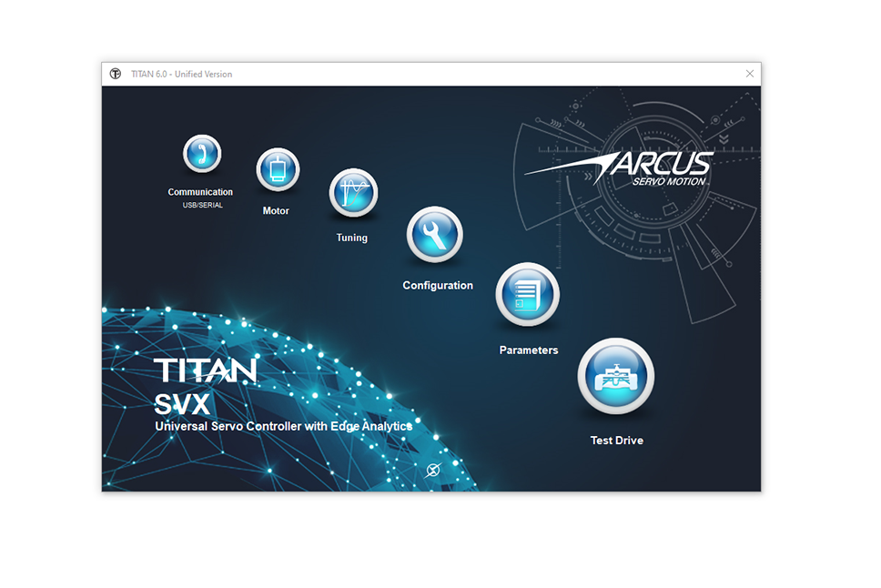Select the Test Drive text label
Image resolution: width=881 pixels, height=588 pixels.
[x=617, y=441]
